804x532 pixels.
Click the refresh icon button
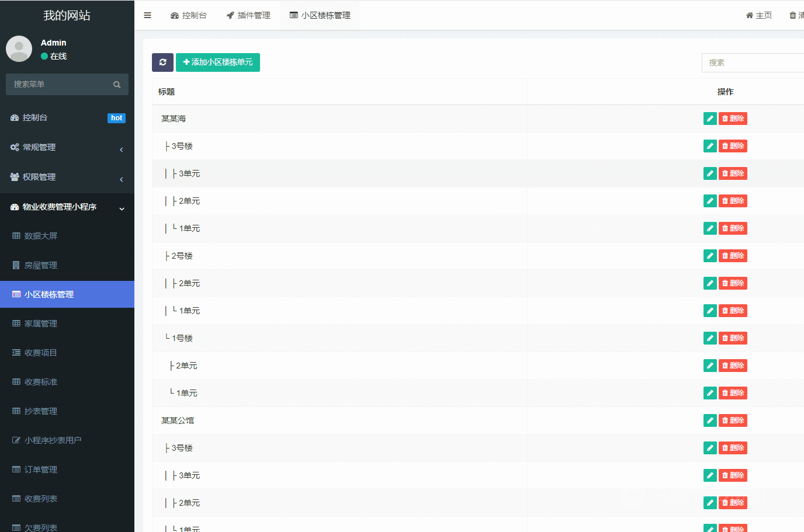click(162, 62)
